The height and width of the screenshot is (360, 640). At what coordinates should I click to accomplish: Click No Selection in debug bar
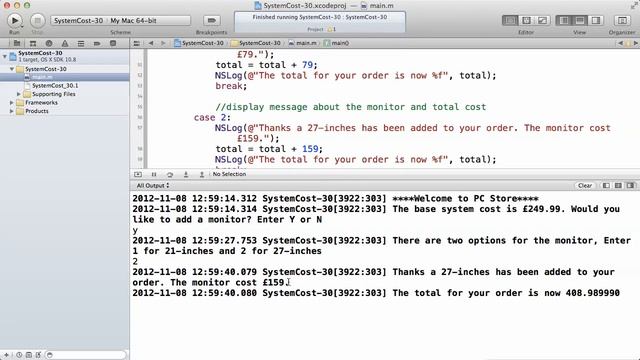229,174
